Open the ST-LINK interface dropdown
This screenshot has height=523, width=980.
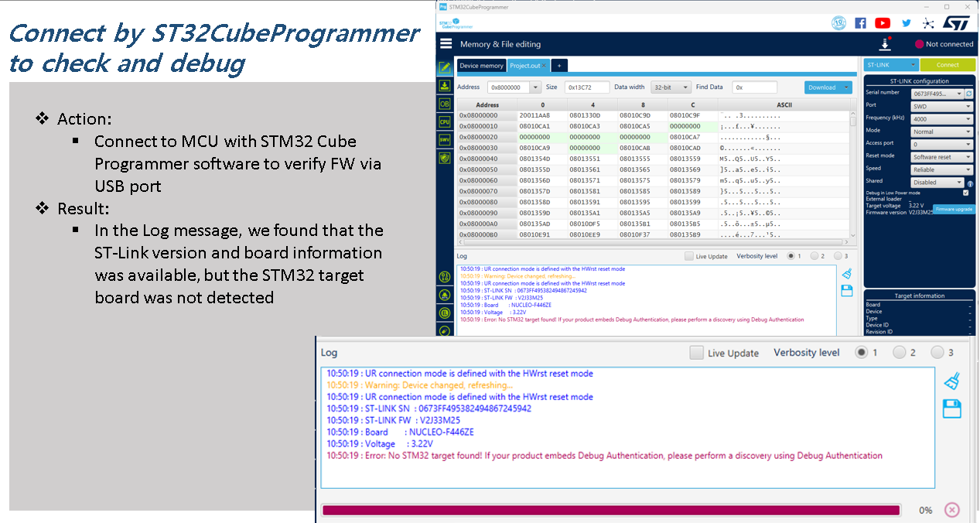pyautogui.click(x=891, y=65)
